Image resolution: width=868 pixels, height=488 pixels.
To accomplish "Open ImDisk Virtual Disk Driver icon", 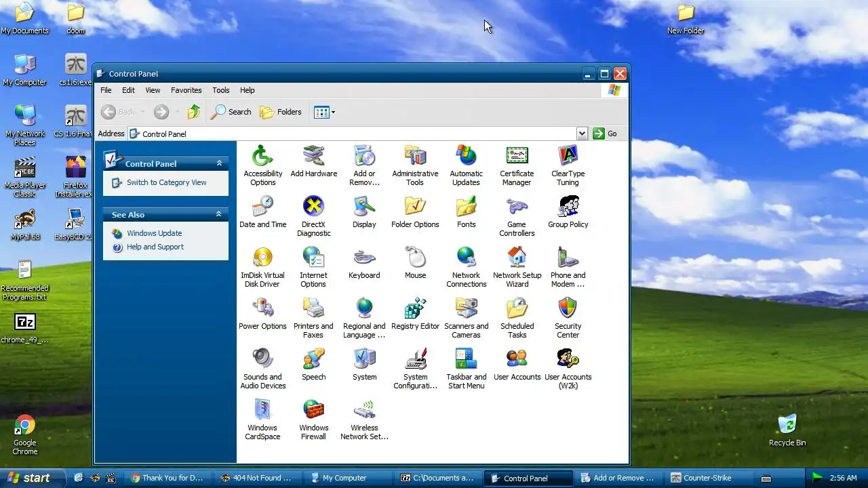I will 262,267.
